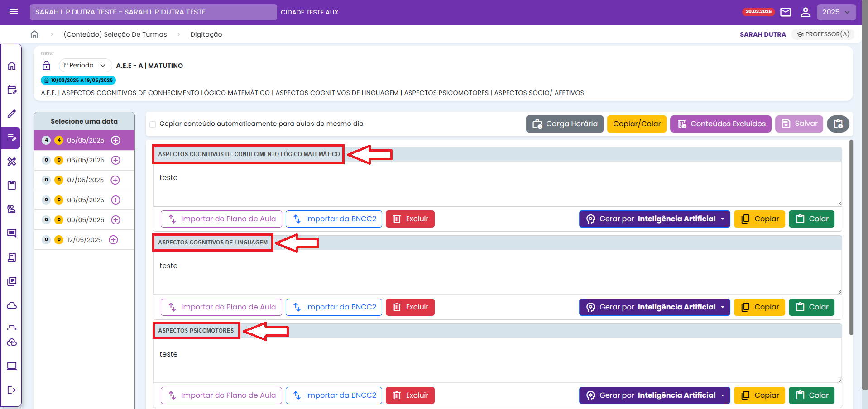This screenshot has width=868, height=409.
Task: Go to Seleção De Turmas breadcrumb
Action: 115,34
